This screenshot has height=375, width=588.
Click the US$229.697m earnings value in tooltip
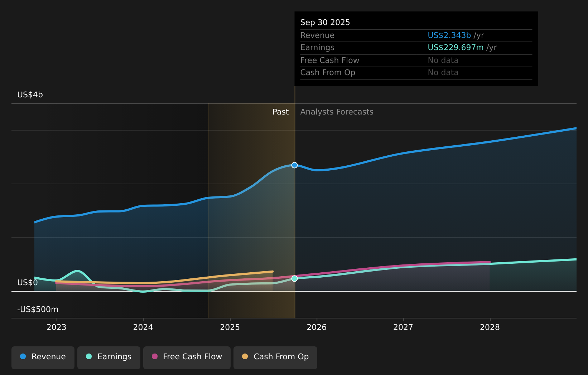pyautogui.click(x=456, y=48)
